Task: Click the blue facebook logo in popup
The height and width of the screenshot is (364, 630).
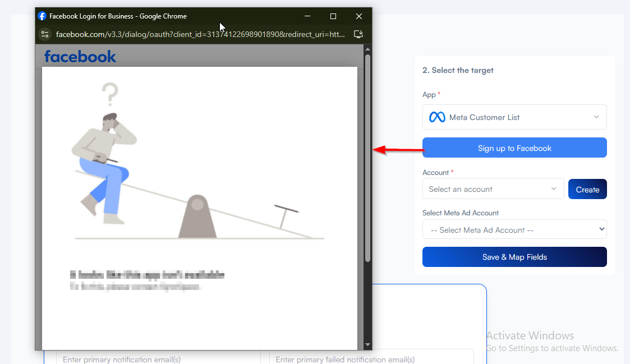Action: click(80, 56)
